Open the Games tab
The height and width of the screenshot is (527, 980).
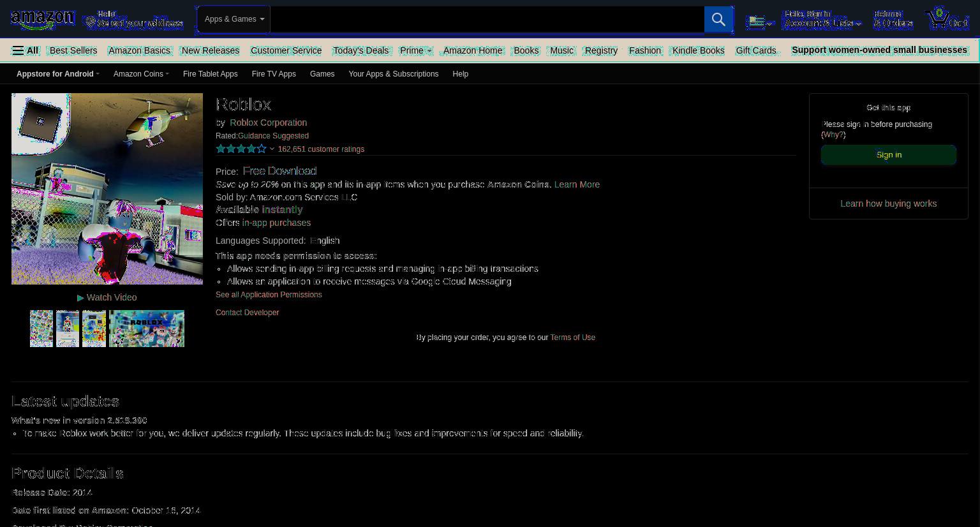coord(322,74)
